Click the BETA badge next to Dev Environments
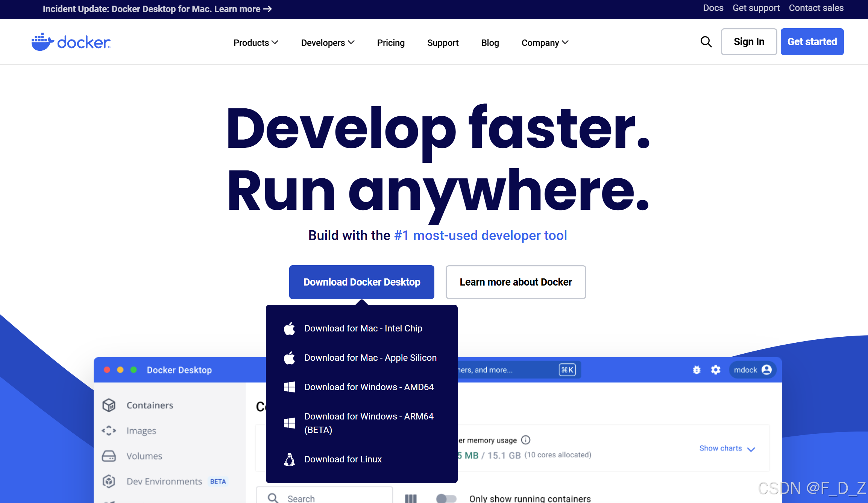This screenshot has width=868, height=503. pyautogui.click(x=218, y=482)
